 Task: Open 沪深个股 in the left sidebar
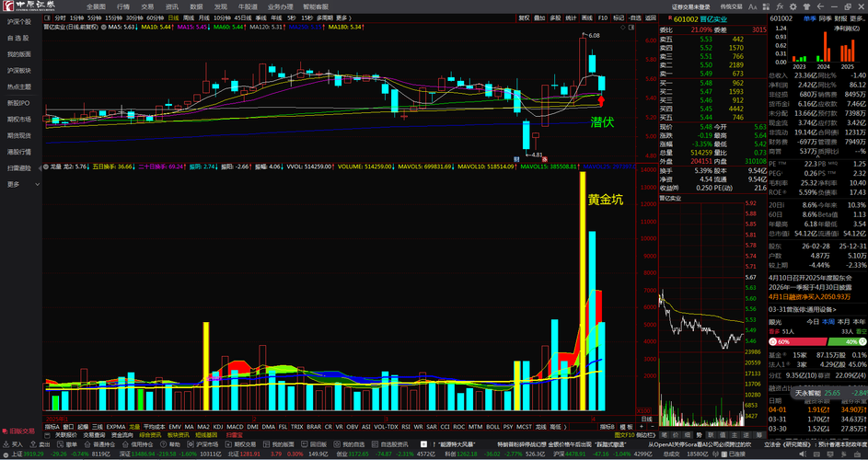(x=19, y=21)
